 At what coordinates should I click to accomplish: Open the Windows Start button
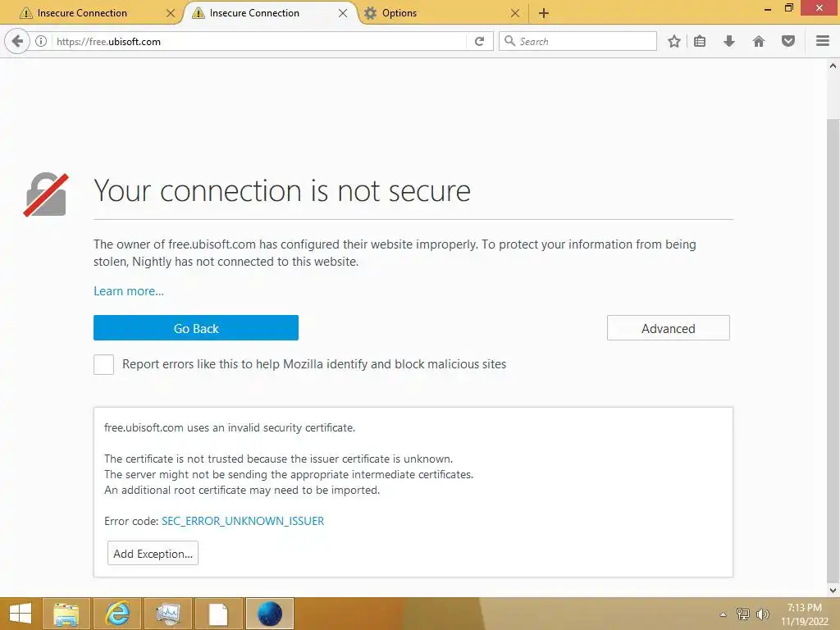click(21, 614)
